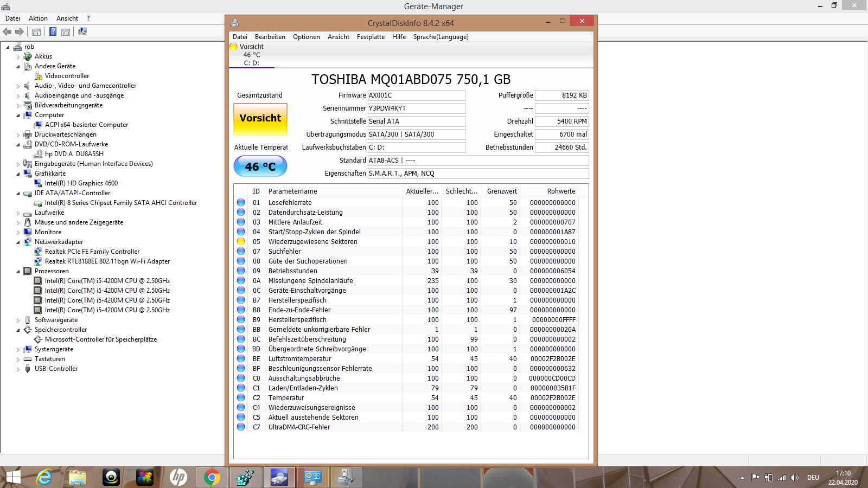Click the Back arrow in Geräte-Manager toolbar
Image resolution: width=868 pixels, height=488 pixels.
8,31
